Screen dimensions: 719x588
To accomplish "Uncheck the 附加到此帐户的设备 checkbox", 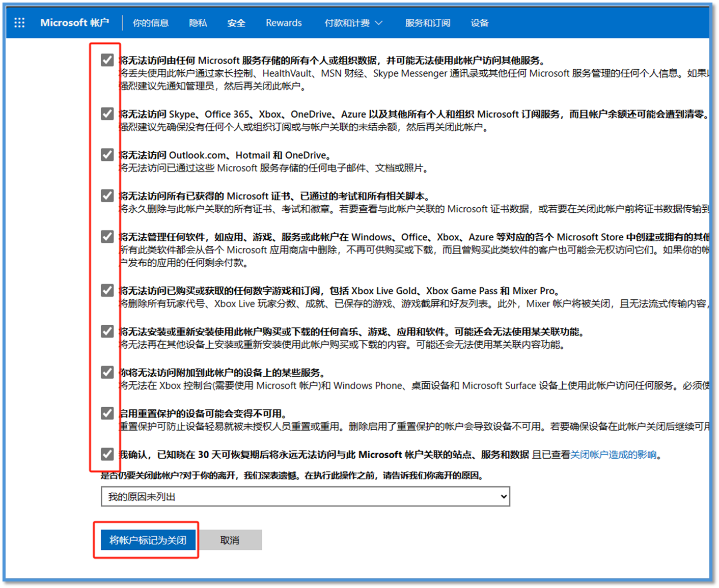I will click(107, 372).
